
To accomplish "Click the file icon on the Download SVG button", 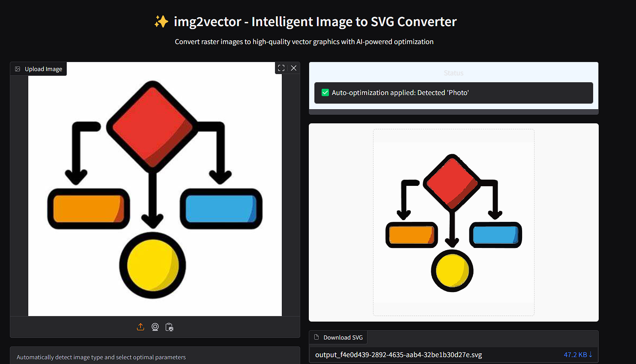I will pyautogui.click(x=316, y=337).
